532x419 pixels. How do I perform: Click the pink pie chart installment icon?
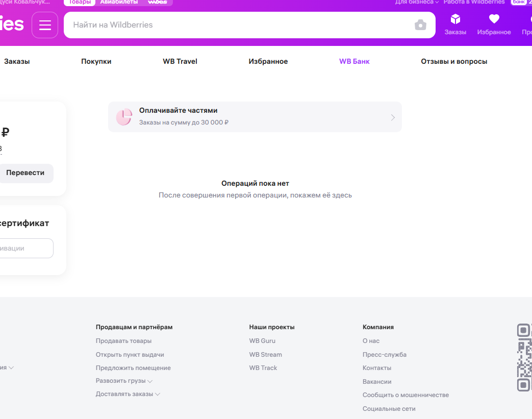124,117
